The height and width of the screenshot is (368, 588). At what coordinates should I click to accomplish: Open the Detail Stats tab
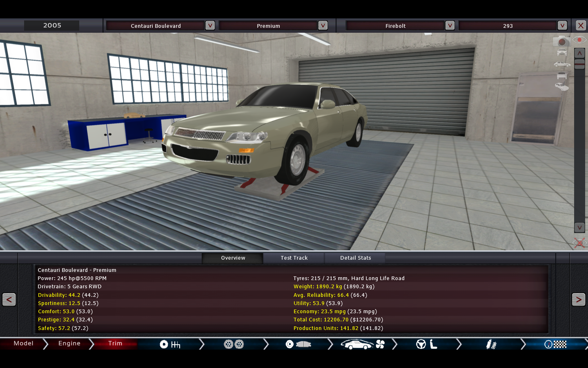(x=355, y=258)
